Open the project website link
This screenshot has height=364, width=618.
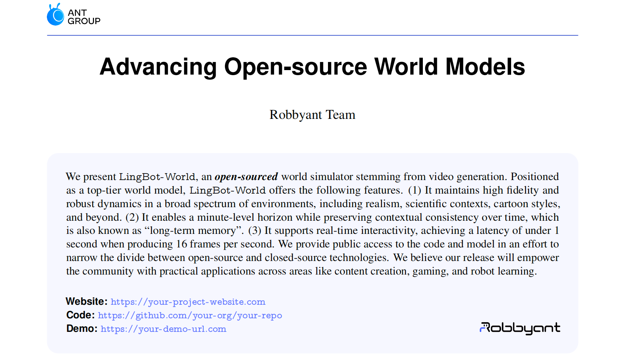click(x=188, y=302)
